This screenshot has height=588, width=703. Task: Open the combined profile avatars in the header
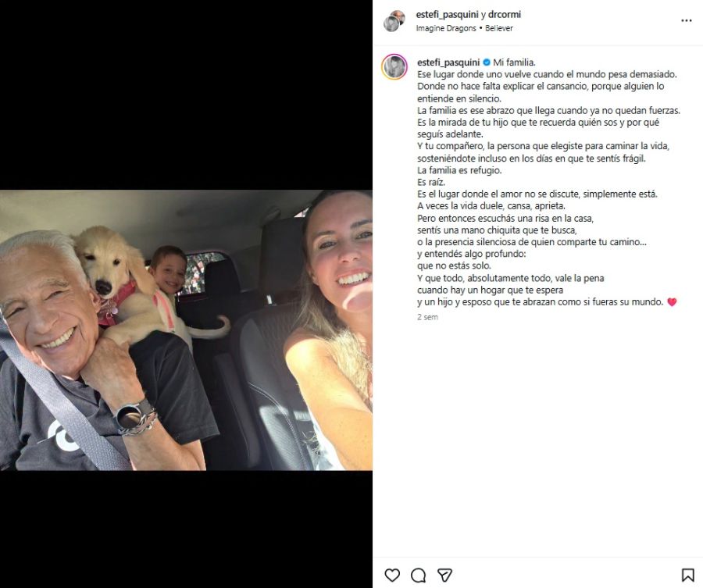click(394, 21)
